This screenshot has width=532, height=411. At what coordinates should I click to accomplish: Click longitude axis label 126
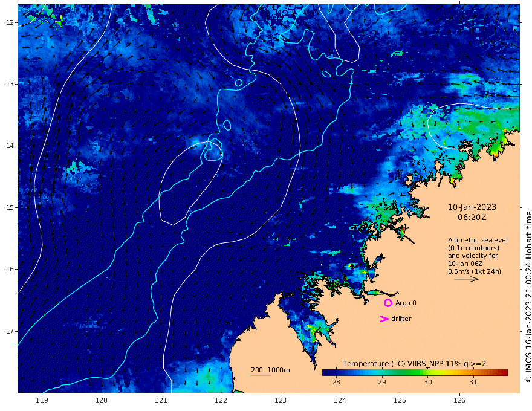coord(459,400)
